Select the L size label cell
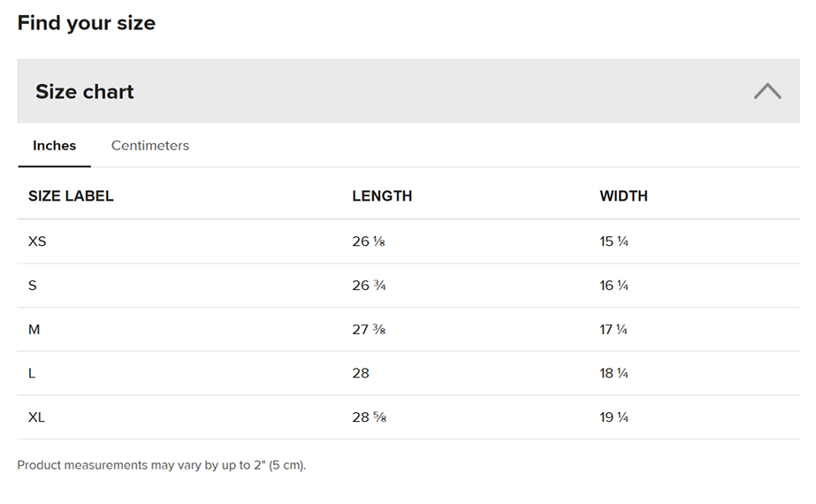Image resolution: width=816 pixels, height=504 pixels. point(32,373)
